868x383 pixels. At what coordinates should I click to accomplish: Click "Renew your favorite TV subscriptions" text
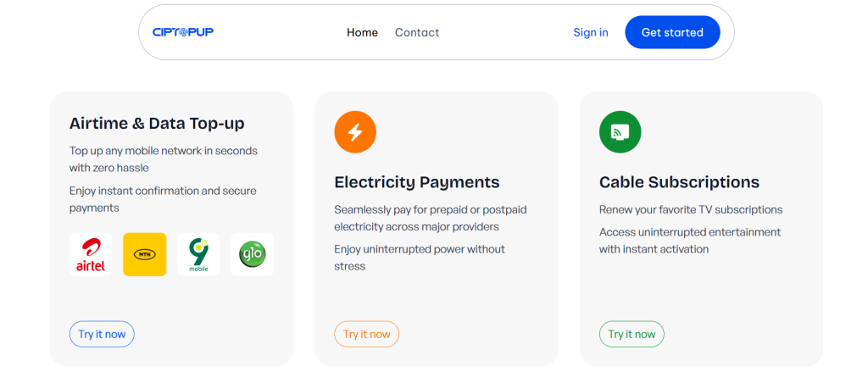click(x=691, y=209)
